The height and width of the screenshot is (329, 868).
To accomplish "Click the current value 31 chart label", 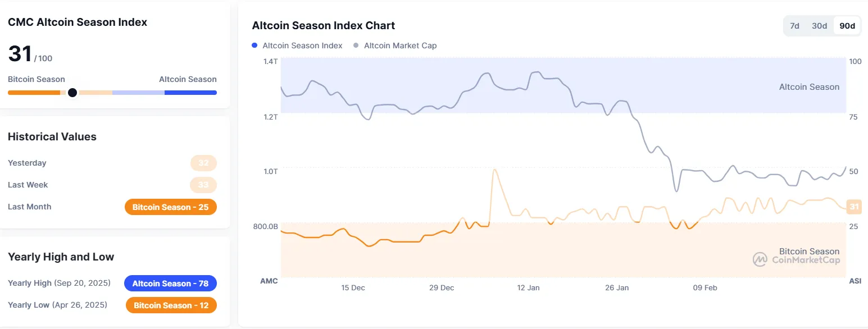I will 854,207.
